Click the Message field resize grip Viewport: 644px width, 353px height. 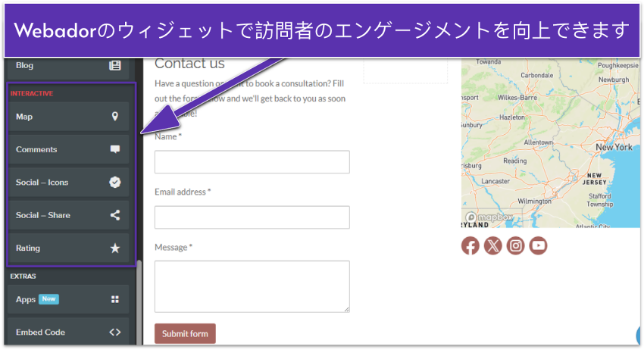[347, 310]
